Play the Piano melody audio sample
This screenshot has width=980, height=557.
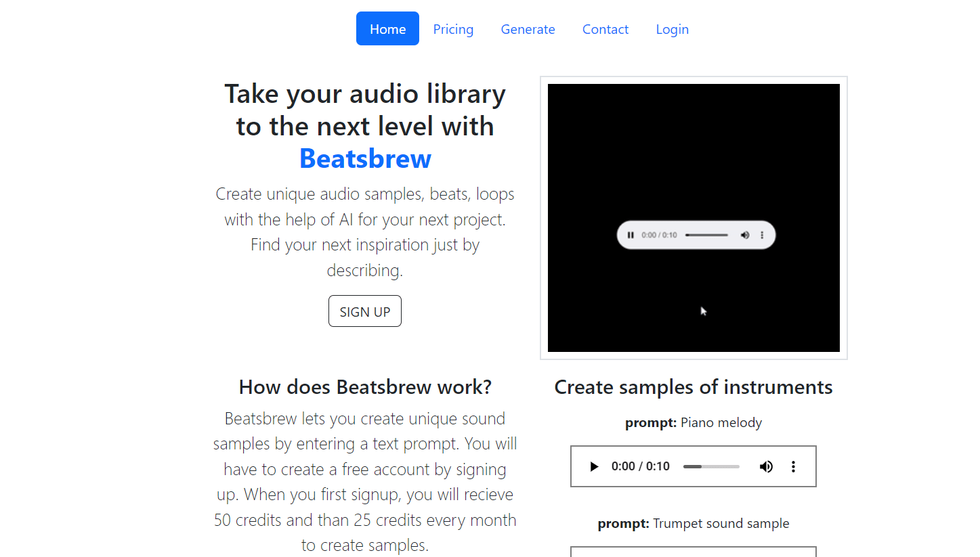pos(594,466)
